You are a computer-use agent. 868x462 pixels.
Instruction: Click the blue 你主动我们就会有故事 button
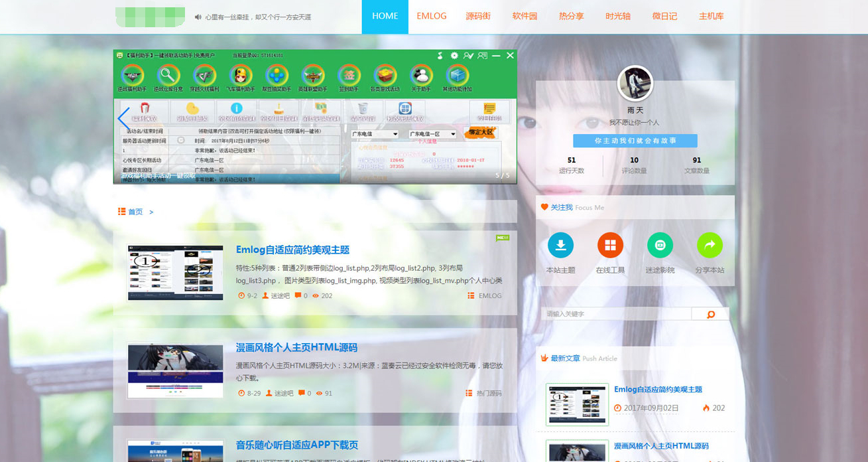635,141
